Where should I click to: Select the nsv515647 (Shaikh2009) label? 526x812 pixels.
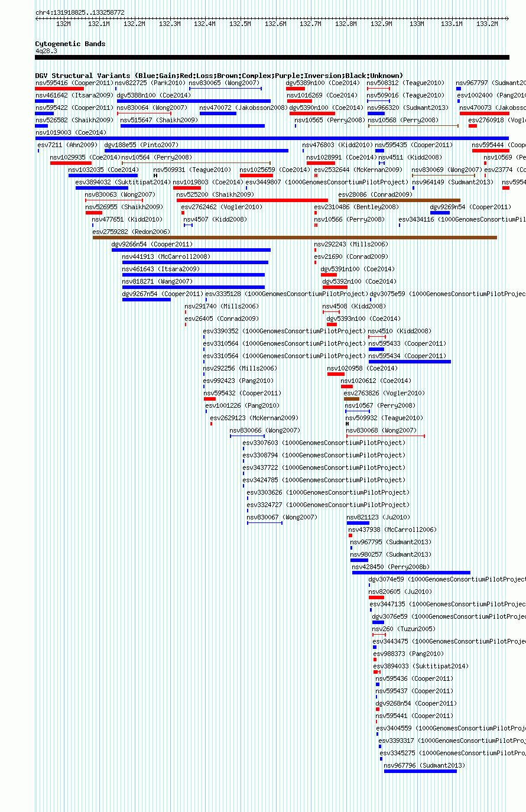tap(159, 120)
